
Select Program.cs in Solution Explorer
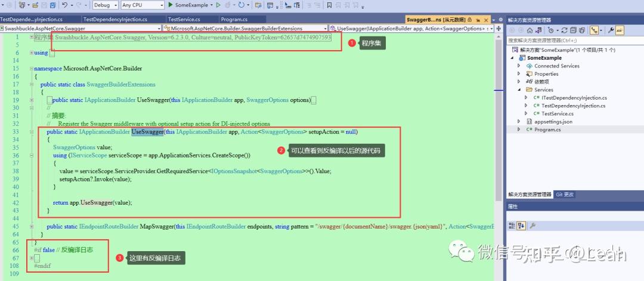[x=547, y=130]
